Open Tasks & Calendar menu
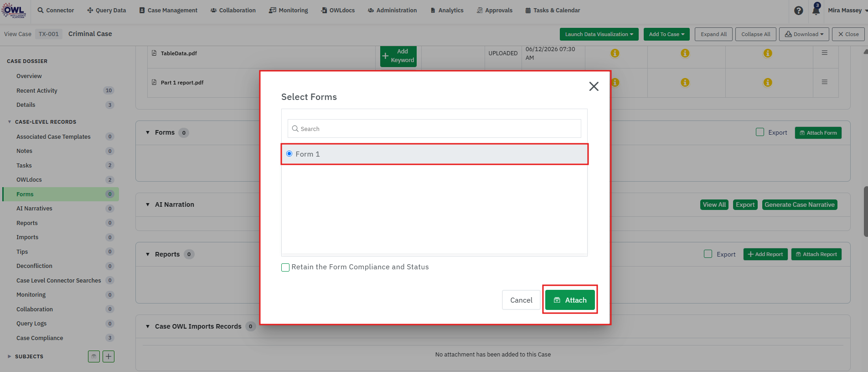The image size is (868, 372). pos(553,10)
